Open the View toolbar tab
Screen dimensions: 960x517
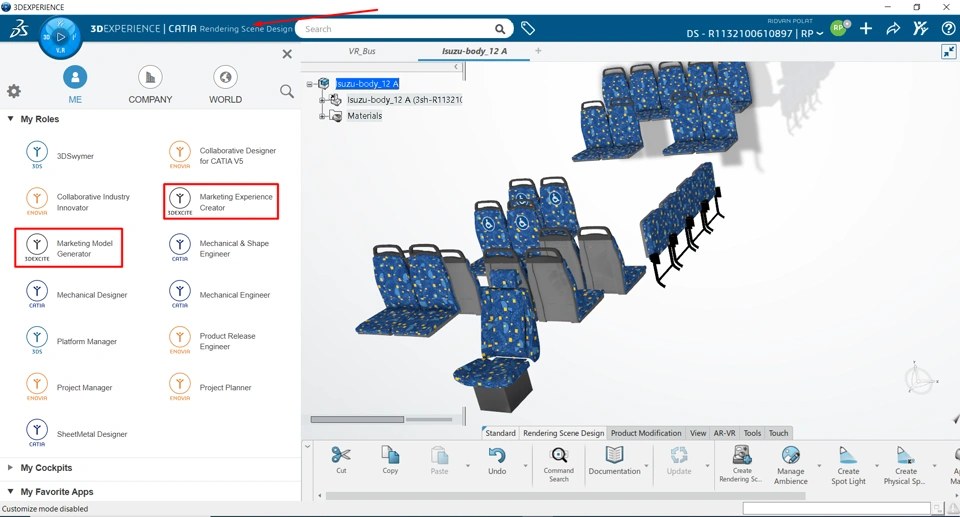(x=698, y=433)
